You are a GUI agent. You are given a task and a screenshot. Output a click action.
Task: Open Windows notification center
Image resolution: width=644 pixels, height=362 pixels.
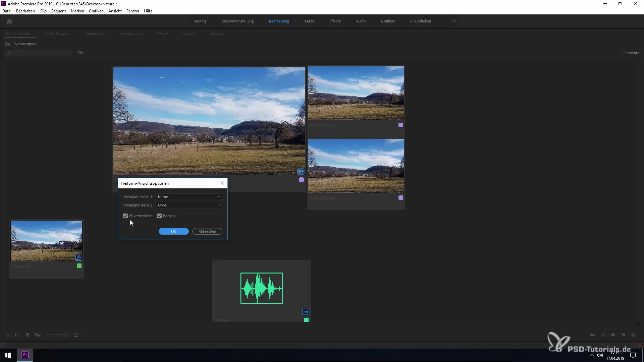pos(633,355)
